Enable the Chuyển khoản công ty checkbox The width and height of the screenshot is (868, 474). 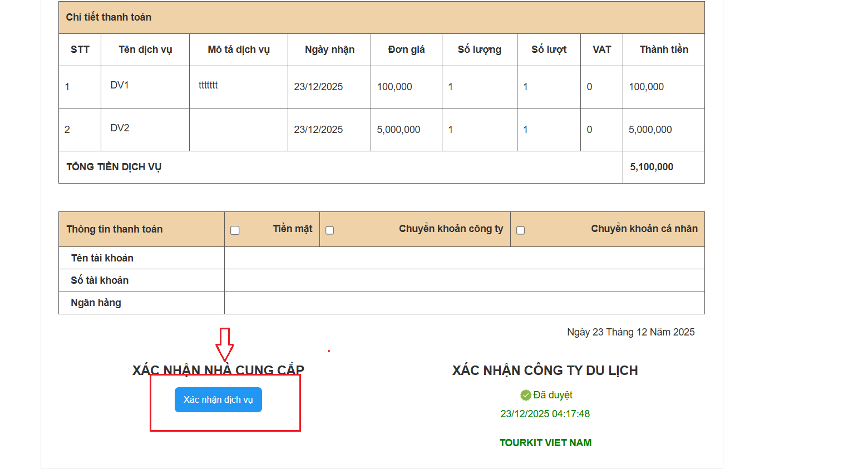click(329, 230)
